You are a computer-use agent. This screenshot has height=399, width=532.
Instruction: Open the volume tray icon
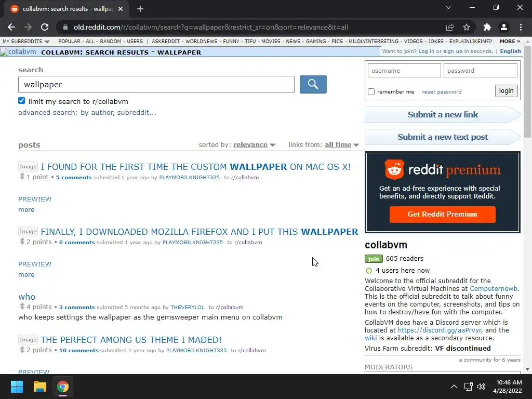(x=481, y=387)
